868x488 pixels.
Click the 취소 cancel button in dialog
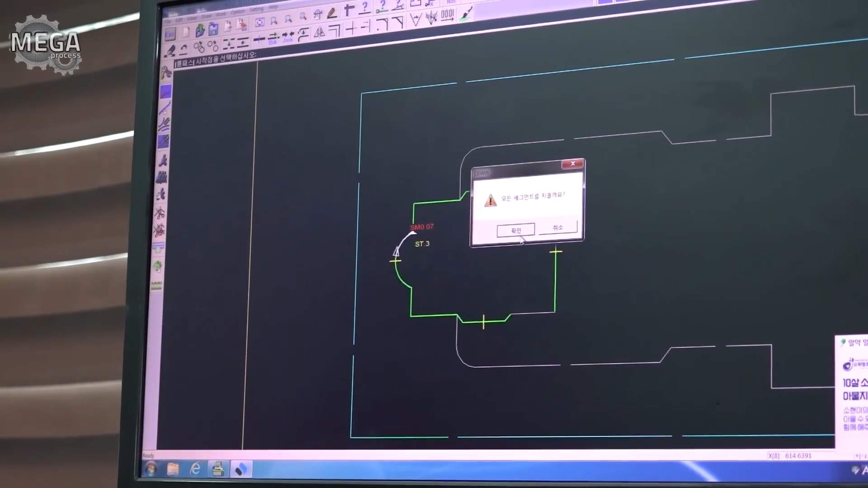coord(557,227)
